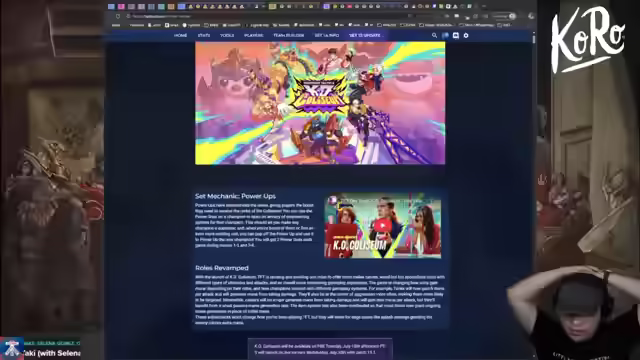Open the SET 14 INFO page
Screen dimensions: 640x360
(x=327, y=36)
